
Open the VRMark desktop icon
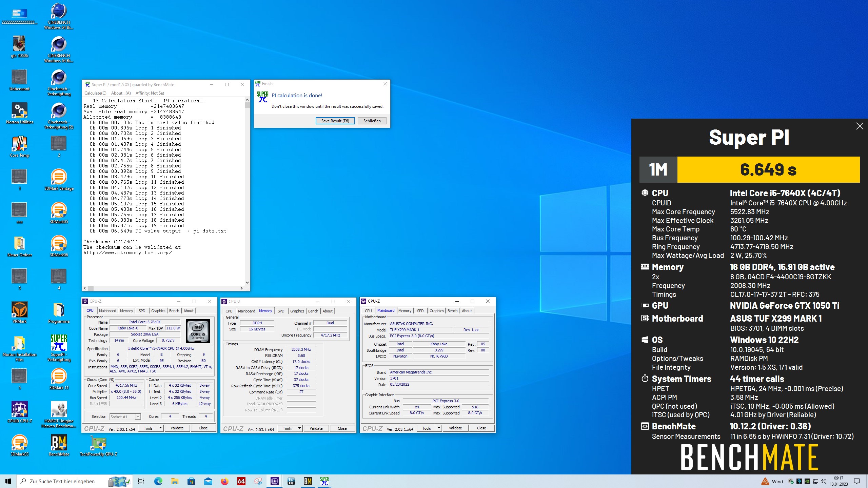(x=19, y=312)
